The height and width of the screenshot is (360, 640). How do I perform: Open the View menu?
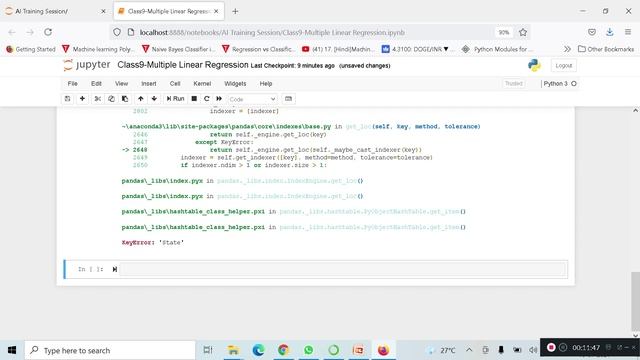[121, 84]
